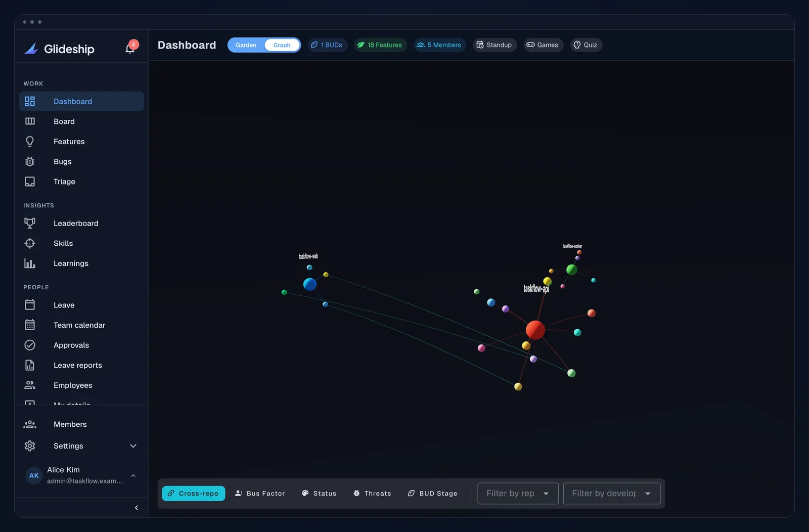Toggle the Threats overlay

coord(372,494)
